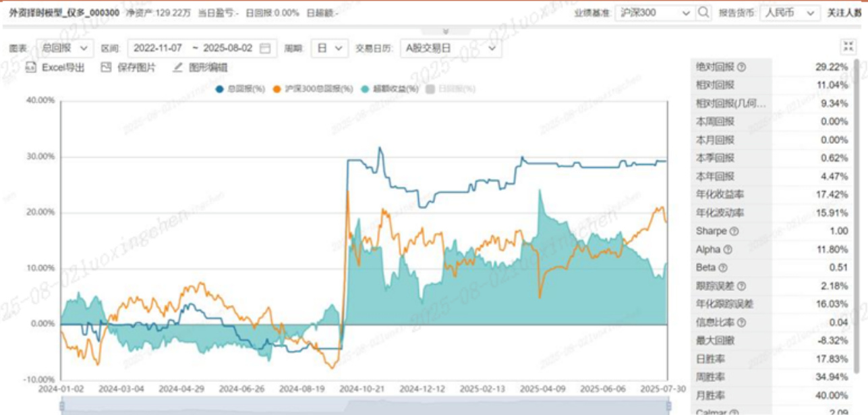Click the chart time range slider bar
Screen dimensions: 868x415
[x=364, y=405]
